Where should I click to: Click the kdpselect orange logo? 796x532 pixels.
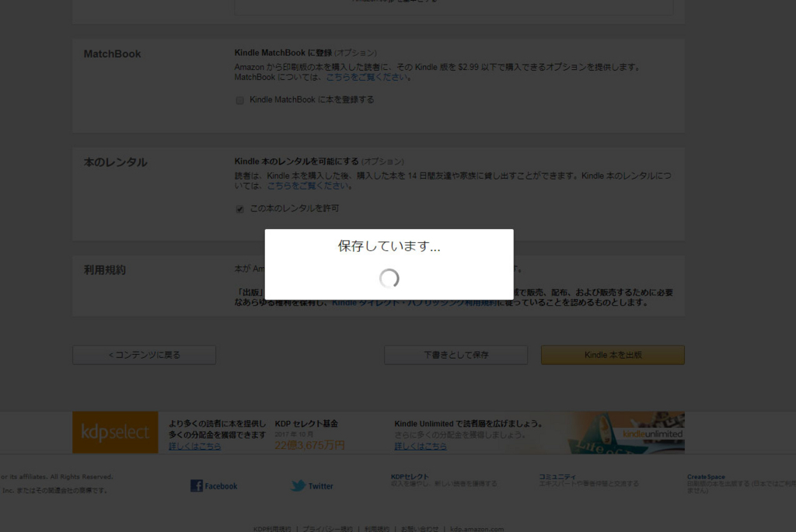pyautogui.click(x=115, y=432)
